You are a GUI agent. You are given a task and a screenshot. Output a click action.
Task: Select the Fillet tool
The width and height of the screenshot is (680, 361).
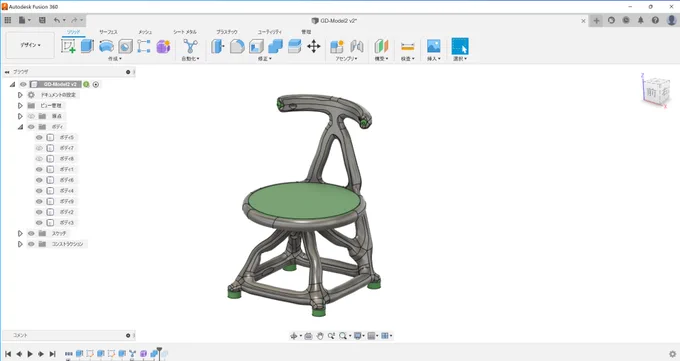237,46
